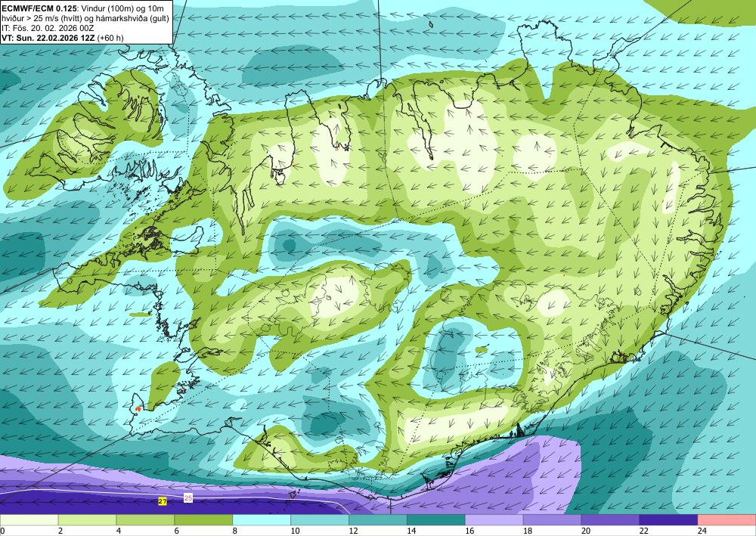The width and height of the screenshot is (756, 536).
Task: Click the dark teal 14–16 legend swatch
Action: (x=436, y=519)
